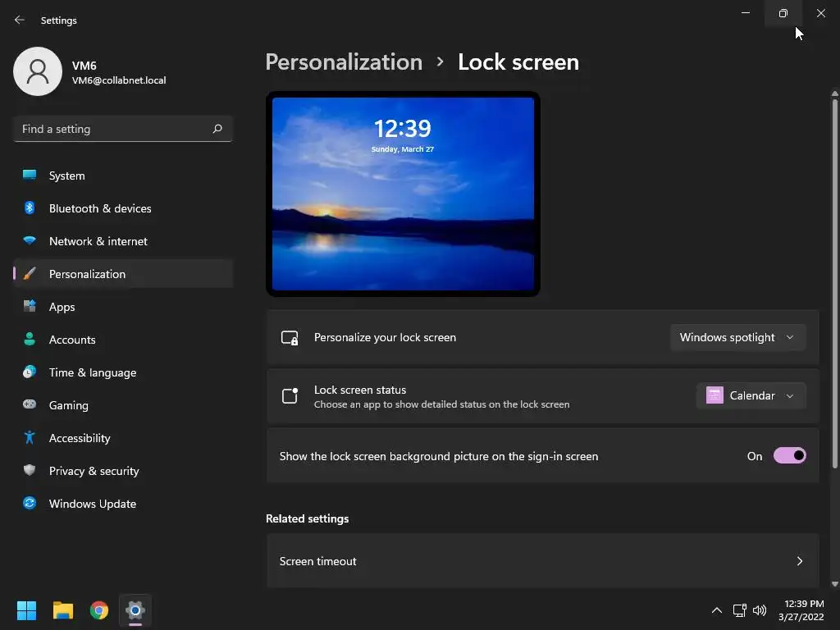
Task: Open Screen timeout related setting
Action: (x=543, y=561)
